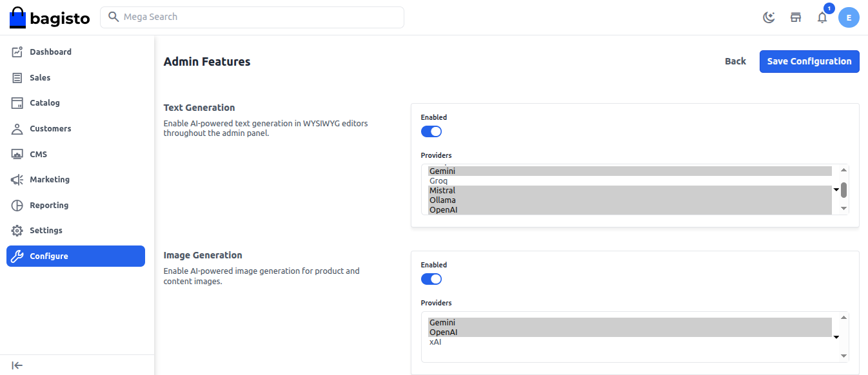Screen dimensions: 868x375
Task: Open the user profile avatar E
Action: (x=849, y=17)
